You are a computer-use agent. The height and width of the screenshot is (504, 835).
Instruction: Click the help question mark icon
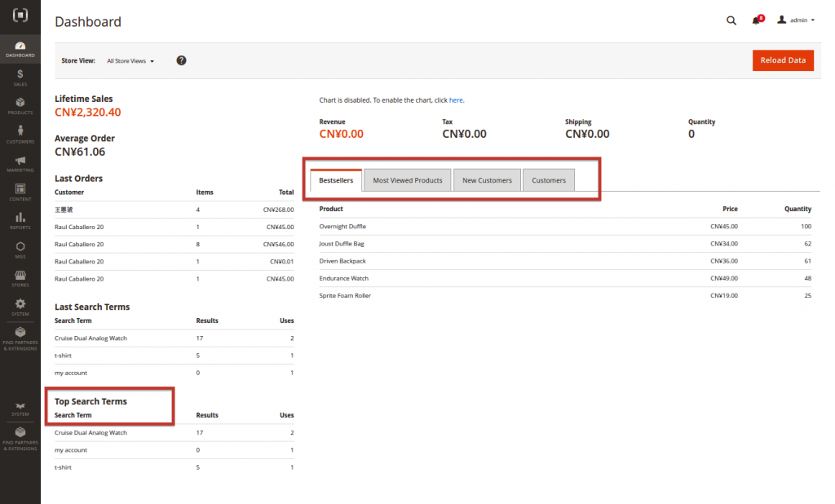(x=181, y=60)
